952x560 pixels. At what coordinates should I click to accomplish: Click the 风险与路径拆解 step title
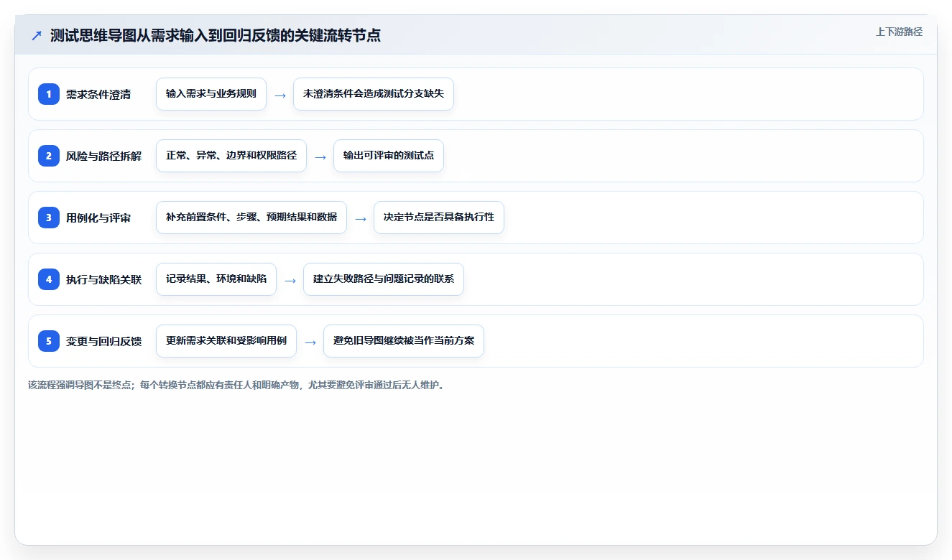coord(104,156)
